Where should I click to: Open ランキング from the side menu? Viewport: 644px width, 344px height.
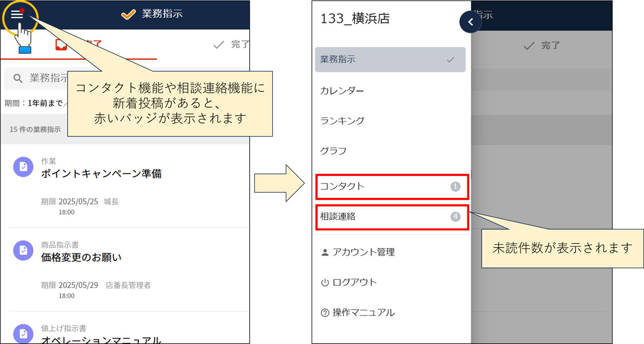(390, 120)
